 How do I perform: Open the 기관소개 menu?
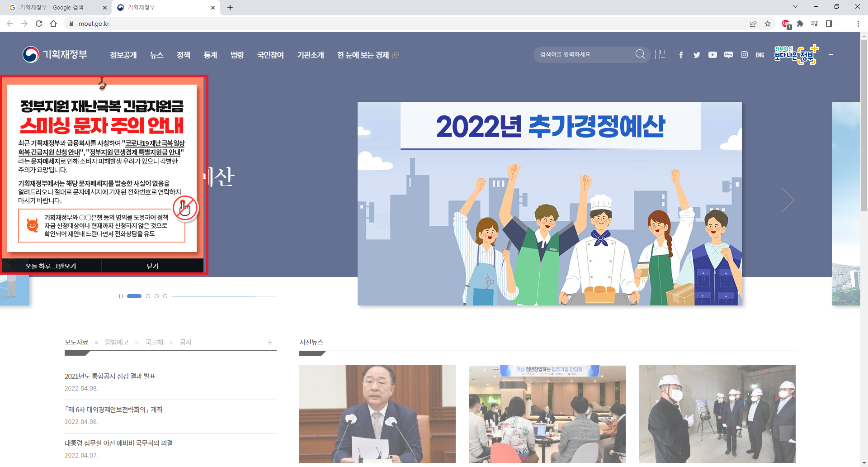(x=311, y=55)
